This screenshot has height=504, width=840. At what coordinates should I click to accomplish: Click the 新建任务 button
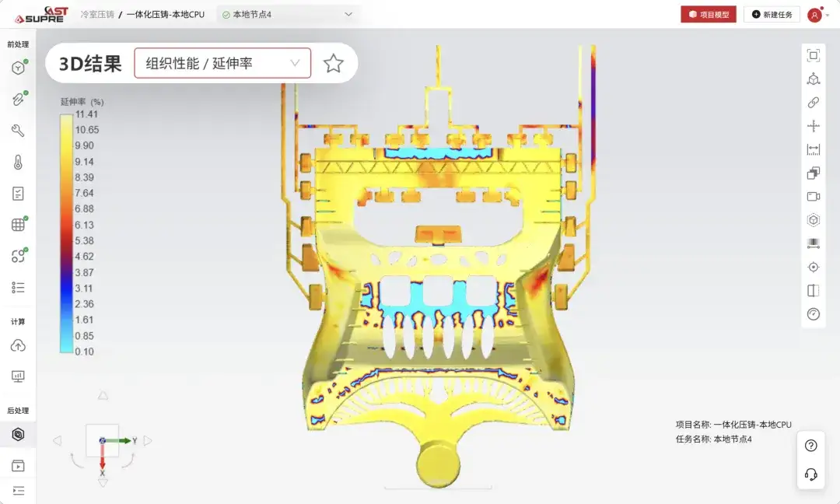(772, 15)
